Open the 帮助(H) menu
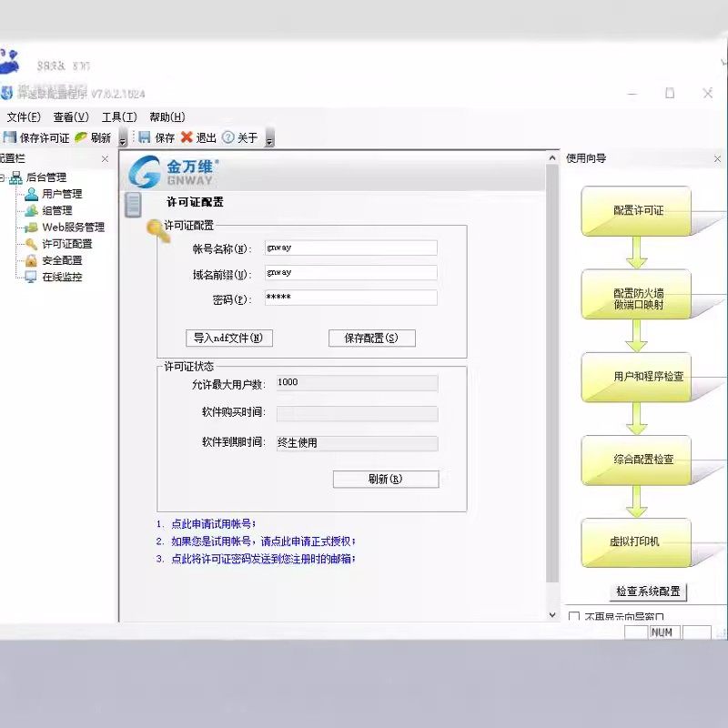 (167, 117)
